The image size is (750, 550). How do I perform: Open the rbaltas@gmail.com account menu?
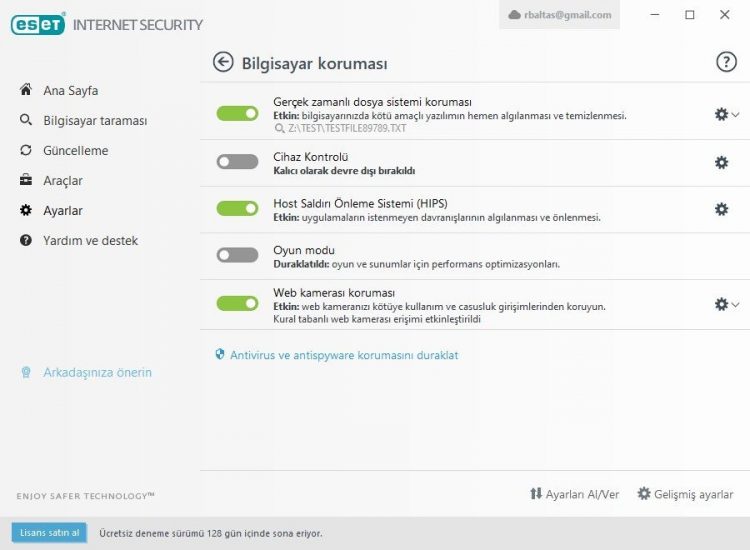560,15
